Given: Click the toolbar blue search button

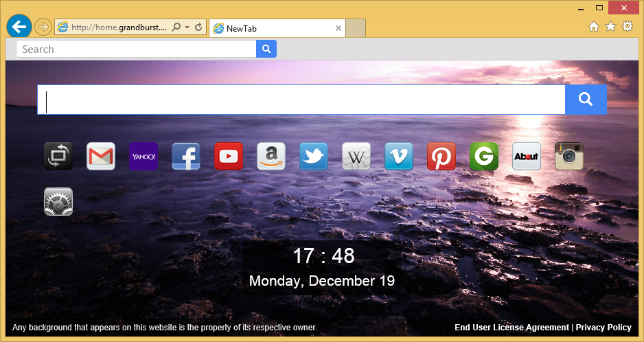Looking at the screenshot, I should point(266,49).
